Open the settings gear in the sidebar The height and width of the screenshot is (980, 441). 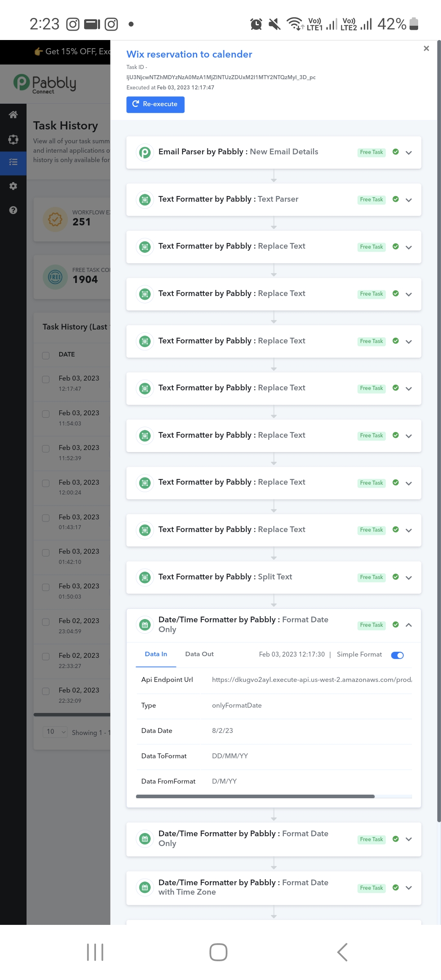[x=13, y=186]
